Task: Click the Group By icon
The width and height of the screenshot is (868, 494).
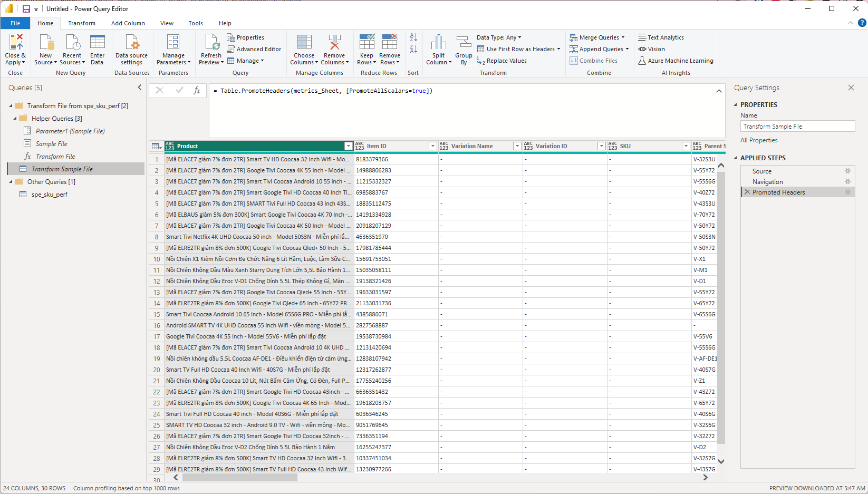Action: [464, 42]
